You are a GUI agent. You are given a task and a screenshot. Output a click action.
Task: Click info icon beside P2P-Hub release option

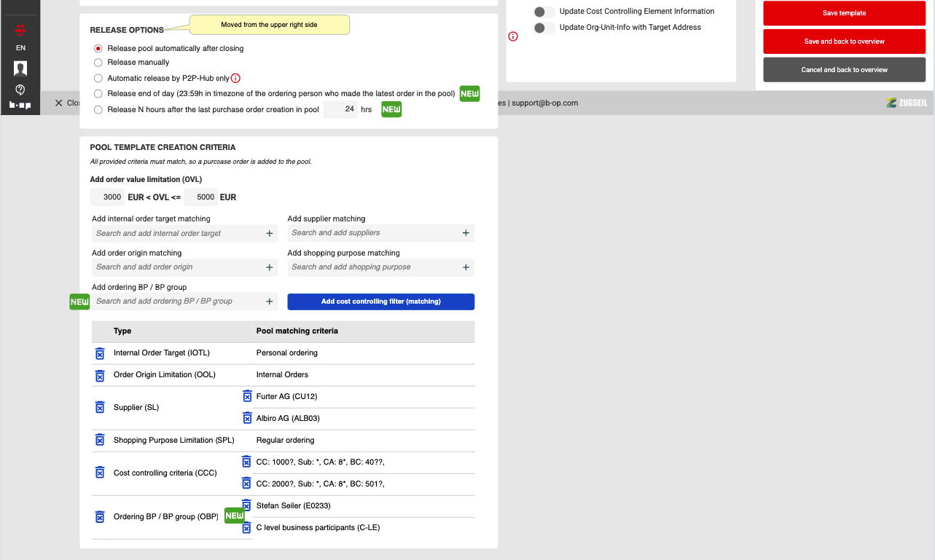click(235, 78)
